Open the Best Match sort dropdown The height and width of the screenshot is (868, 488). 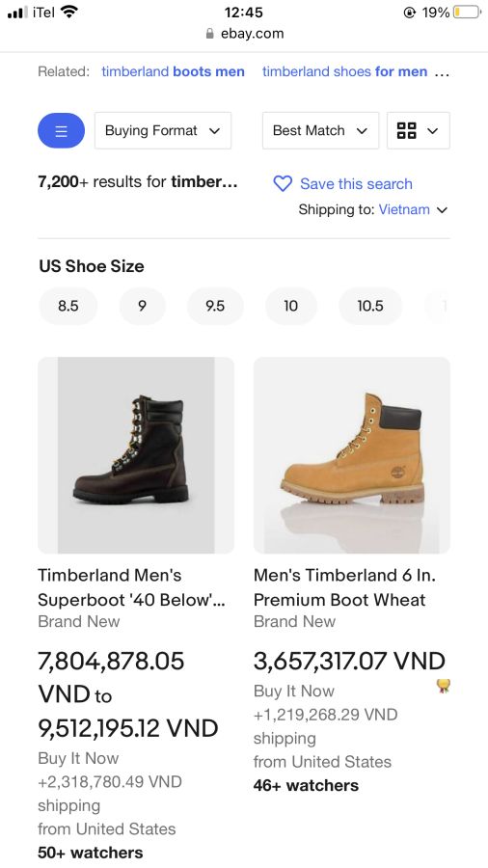(x=320, y=130)
